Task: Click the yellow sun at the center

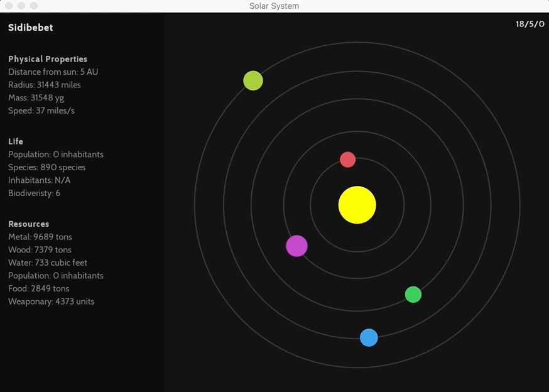Action: (357, 205)
